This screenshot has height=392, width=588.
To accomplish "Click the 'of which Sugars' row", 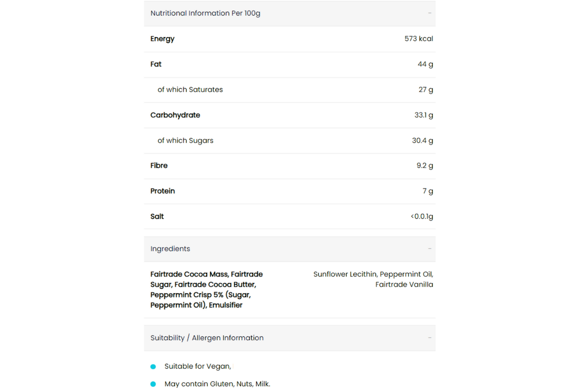I will pyautogui.click(x=290, y=141).
